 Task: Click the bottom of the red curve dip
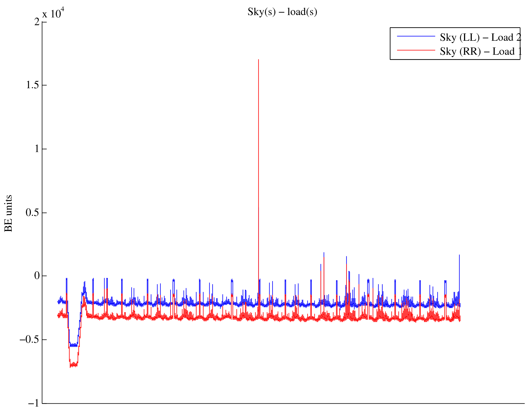73,365
